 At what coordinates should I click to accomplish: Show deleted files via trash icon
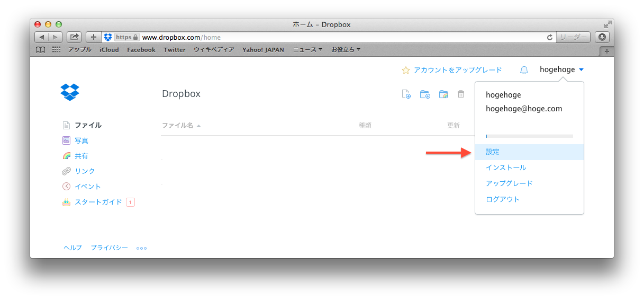461,94
